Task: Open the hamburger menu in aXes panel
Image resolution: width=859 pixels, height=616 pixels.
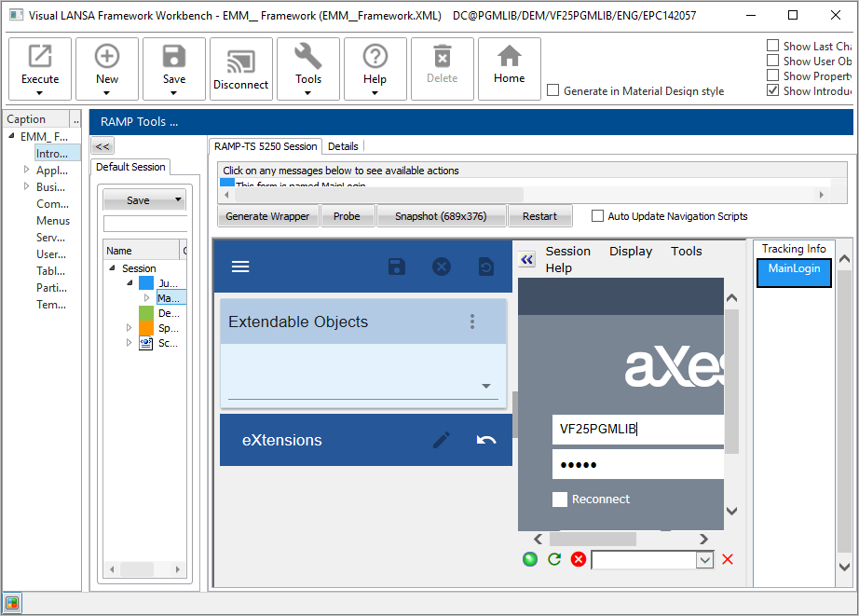Action: tap(240, 267)
